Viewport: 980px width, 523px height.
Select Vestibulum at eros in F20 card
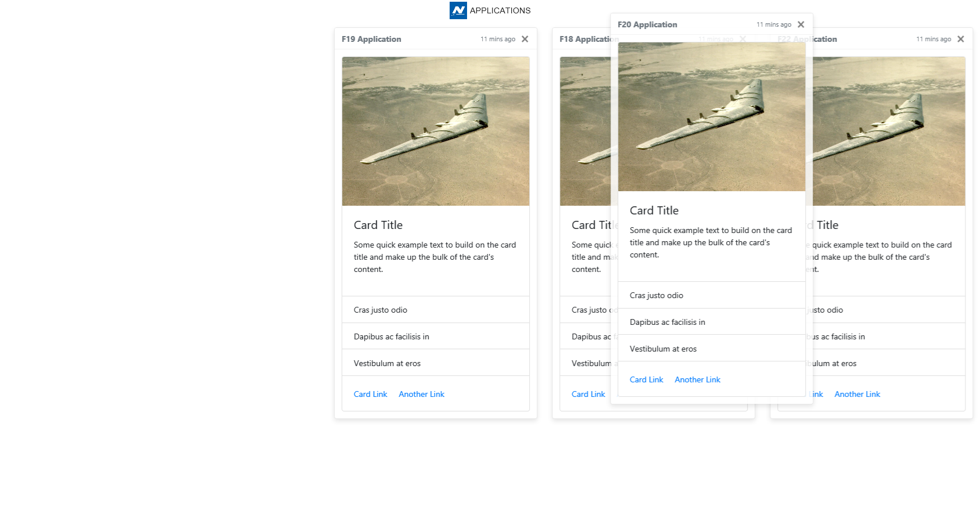(712, 349)
